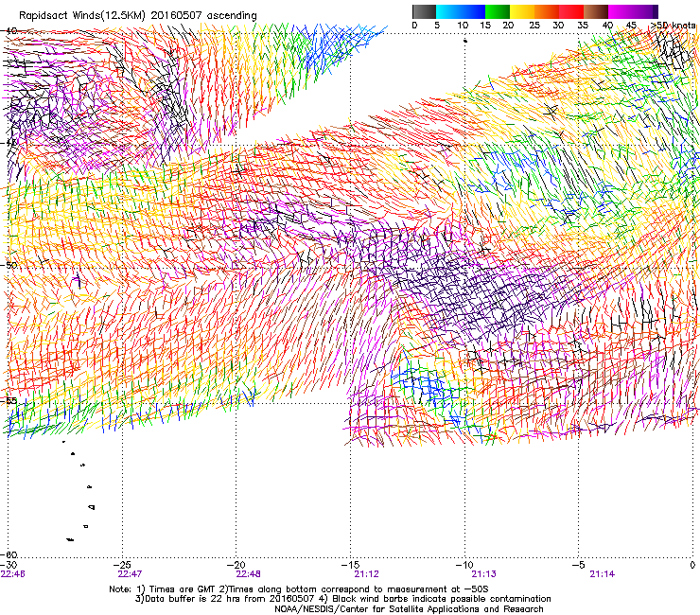Click the '22:48' overpass time label
This screenshot has width=700, height=615.
[x=248, y=574]
